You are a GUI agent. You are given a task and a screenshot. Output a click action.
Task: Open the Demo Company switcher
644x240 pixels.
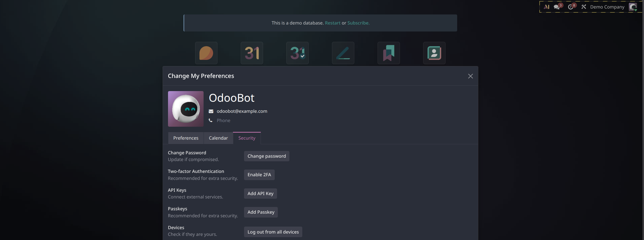tap(607, 7)
